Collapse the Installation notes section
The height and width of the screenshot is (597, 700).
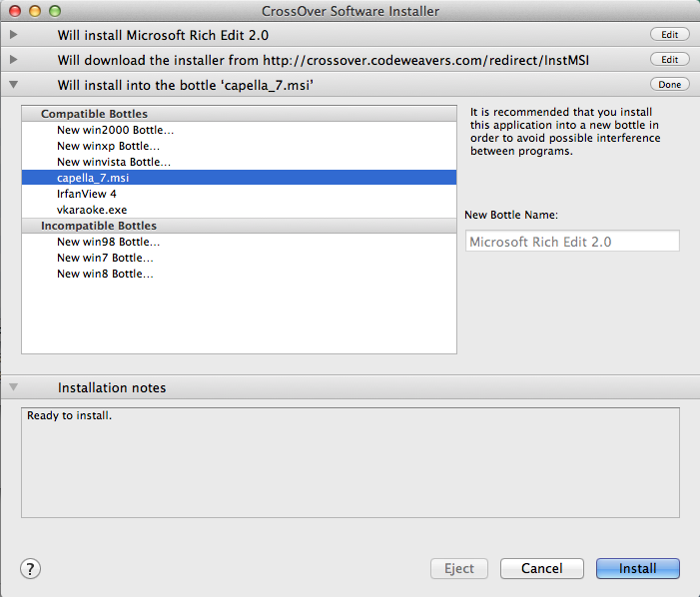tap(13, 386)
